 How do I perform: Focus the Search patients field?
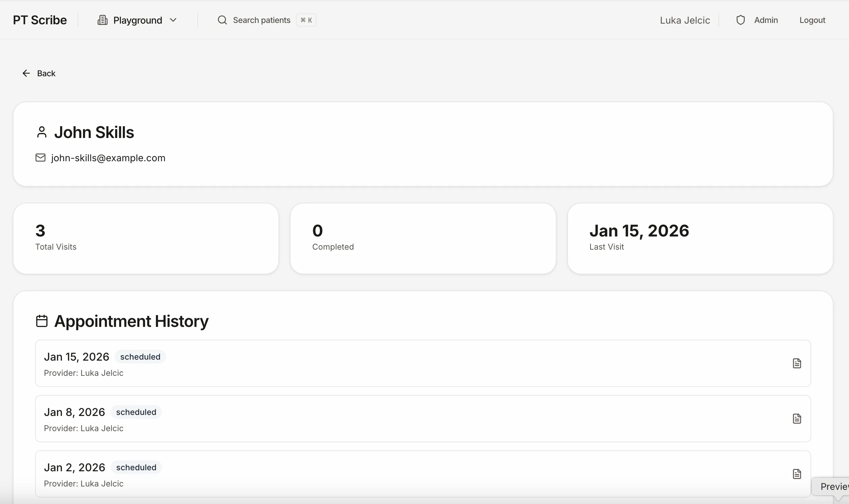coord(262,20)
